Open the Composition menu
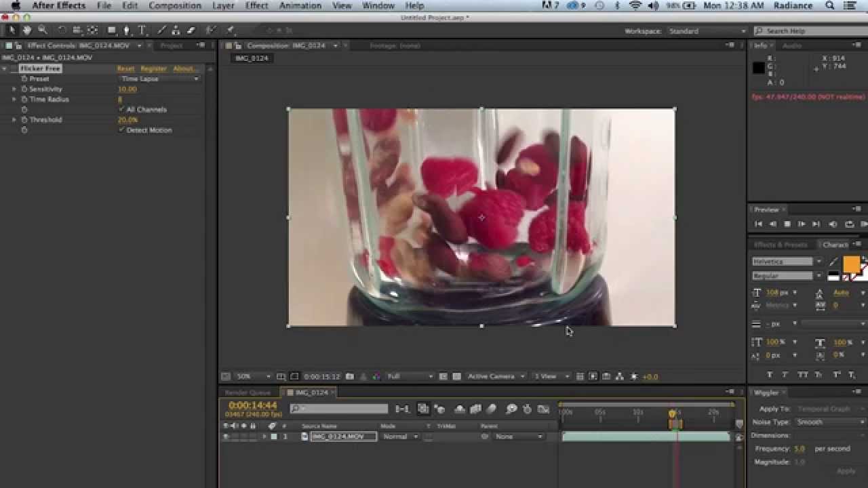The image size is (868, 488). (x=175, y=5)
